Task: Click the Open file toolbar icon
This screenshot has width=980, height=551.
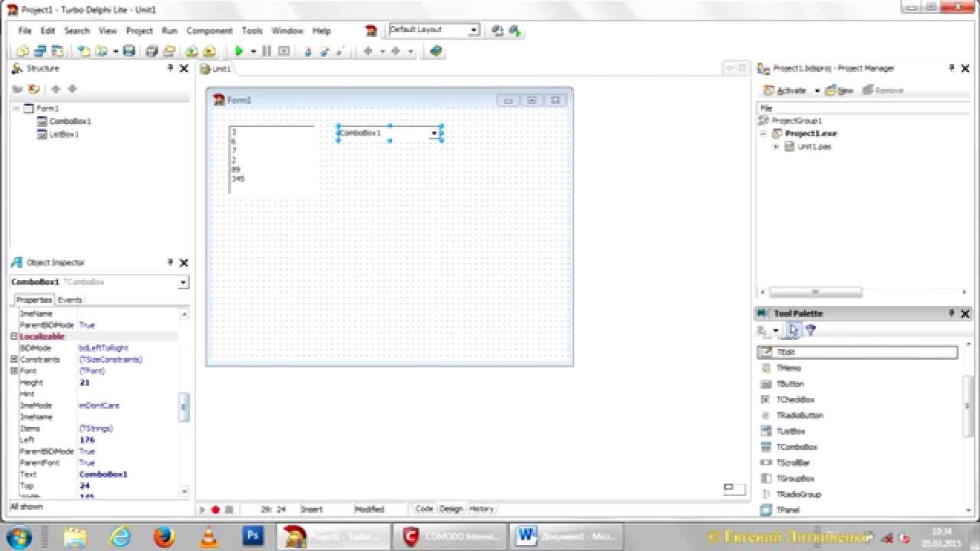Action: [100, 51]
